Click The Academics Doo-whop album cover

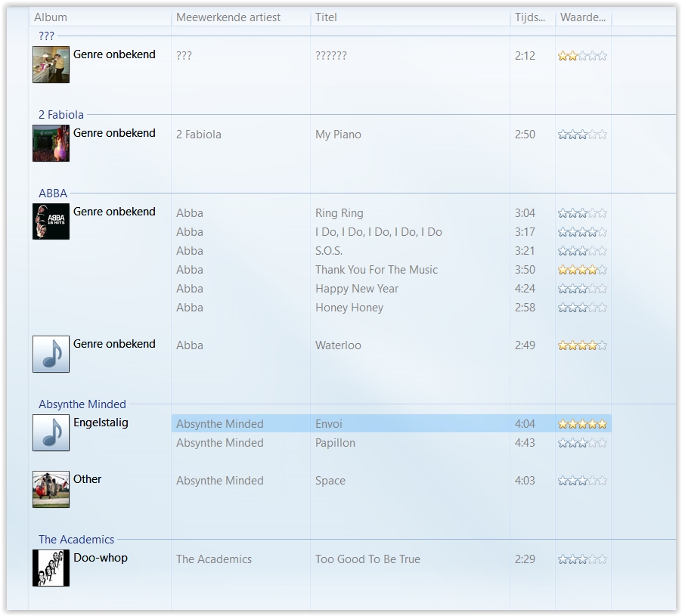point(51,568)
